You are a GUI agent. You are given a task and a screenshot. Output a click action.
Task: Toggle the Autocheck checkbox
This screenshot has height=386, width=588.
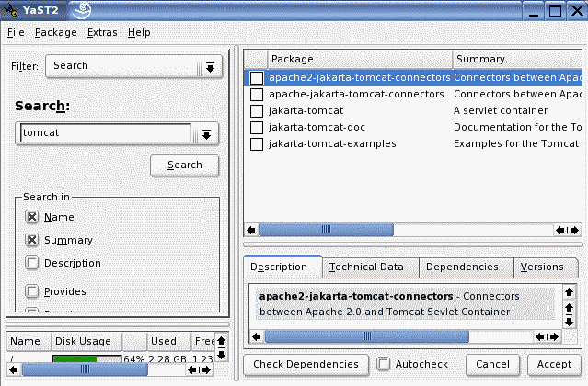(383, 364)
